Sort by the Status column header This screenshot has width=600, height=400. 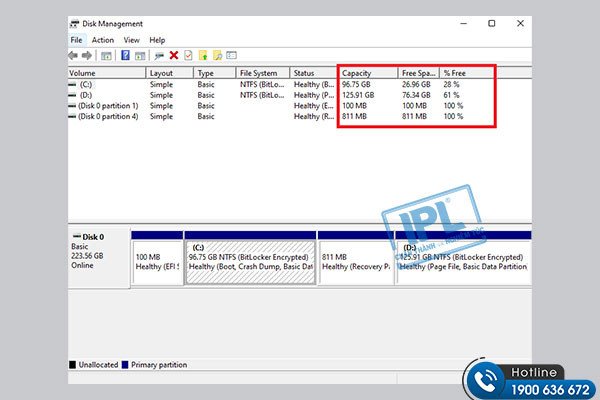pyautogui.click(x=314, y=73)
